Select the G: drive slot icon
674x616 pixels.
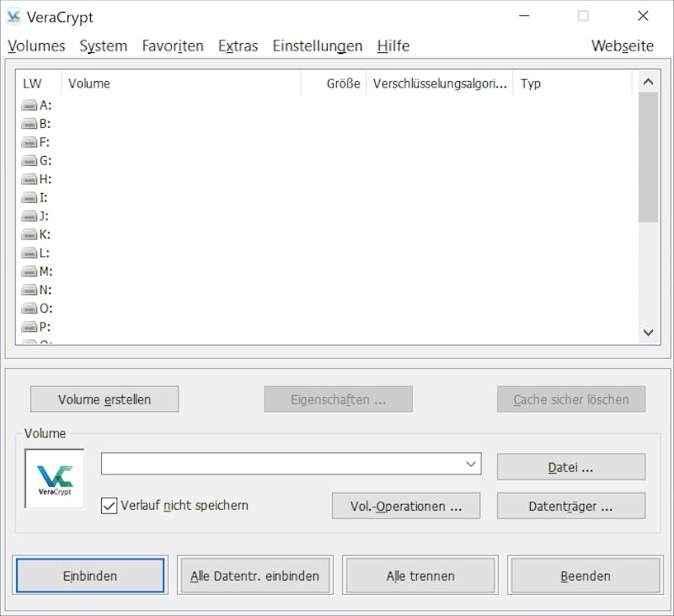pyautogui.click(x=29, y=161)
